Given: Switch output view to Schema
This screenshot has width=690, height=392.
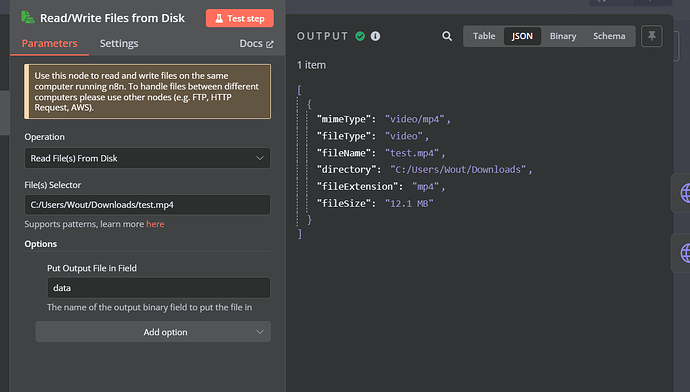Looking at the screenshot, I should pos(609,36).
